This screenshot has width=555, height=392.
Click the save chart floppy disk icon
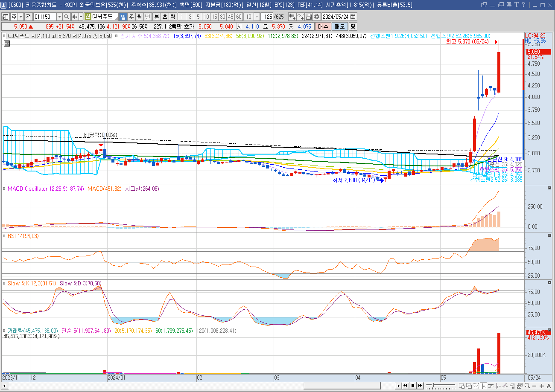click(309, 17)
